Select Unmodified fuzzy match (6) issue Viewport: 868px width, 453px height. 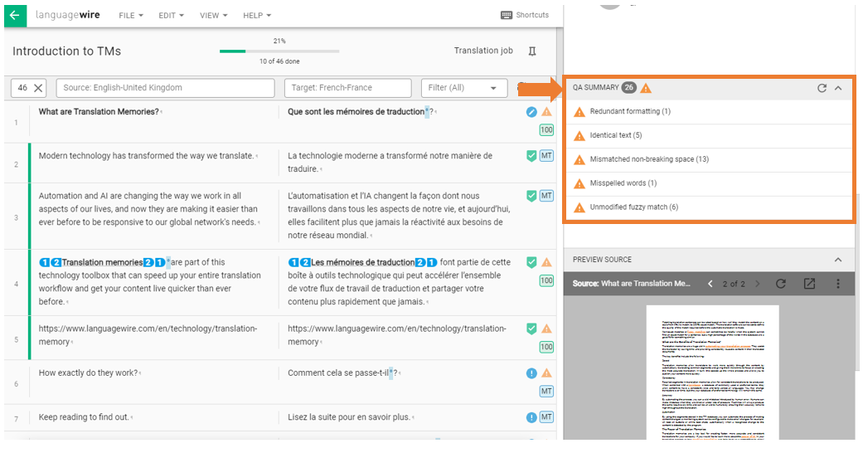pos(709,207)
